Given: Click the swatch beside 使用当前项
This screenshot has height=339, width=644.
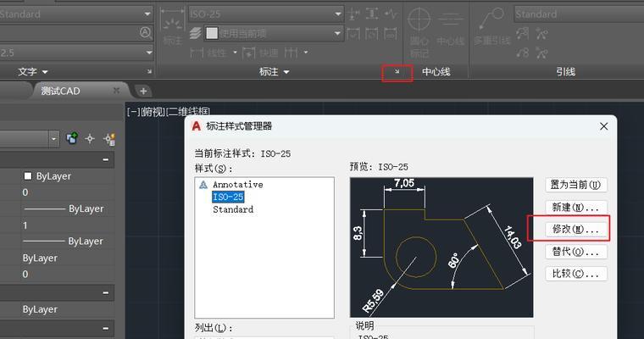Looking at the screenshot, I should [x=212, y=33].
